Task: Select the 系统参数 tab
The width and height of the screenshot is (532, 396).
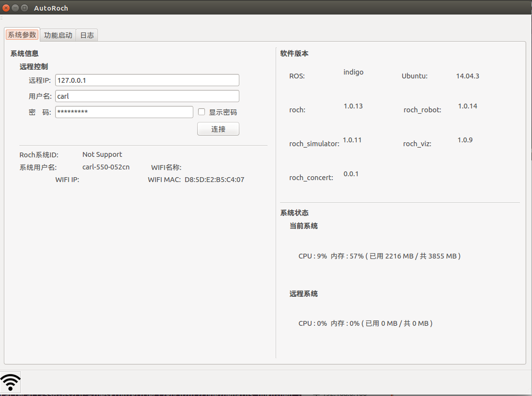Action: pyautogui.click(x=22, y=35)
